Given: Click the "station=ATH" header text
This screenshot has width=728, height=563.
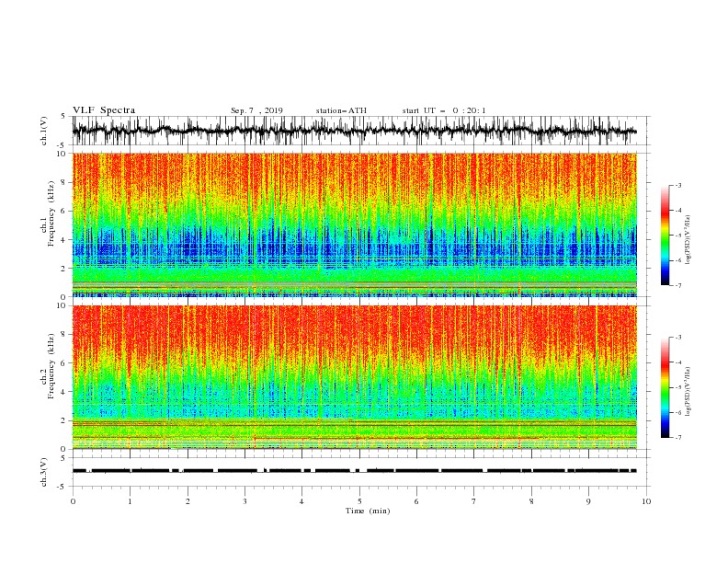Looking at the screenshot, I should pyautogui.click(x=341, y=110).
